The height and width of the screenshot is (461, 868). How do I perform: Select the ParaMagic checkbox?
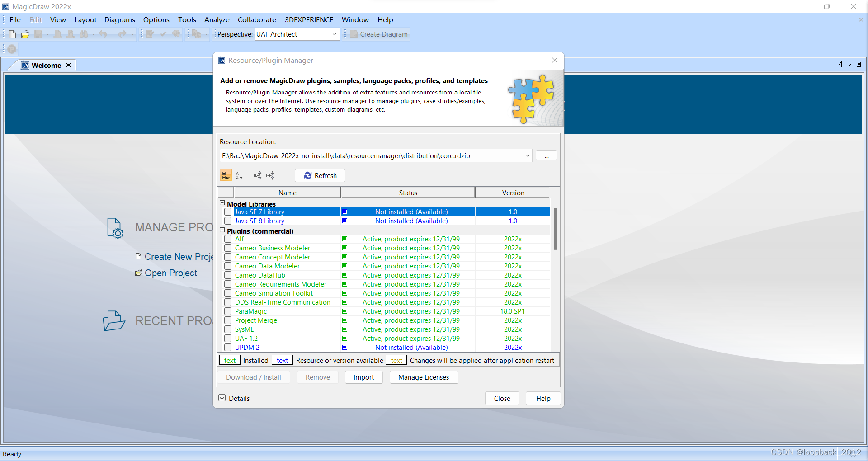click(x=228, y=311)
